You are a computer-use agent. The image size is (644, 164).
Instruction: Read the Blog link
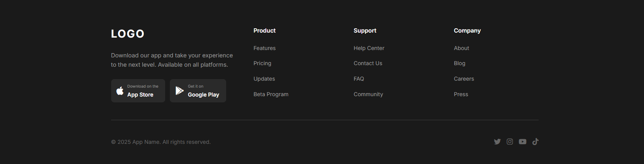(x=459, y=63)
